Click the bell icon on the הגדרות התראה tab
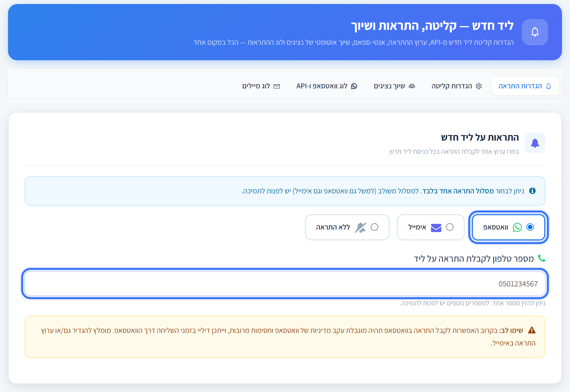The width and height of the screenshot is (570, 392). [x=548, y=86]
